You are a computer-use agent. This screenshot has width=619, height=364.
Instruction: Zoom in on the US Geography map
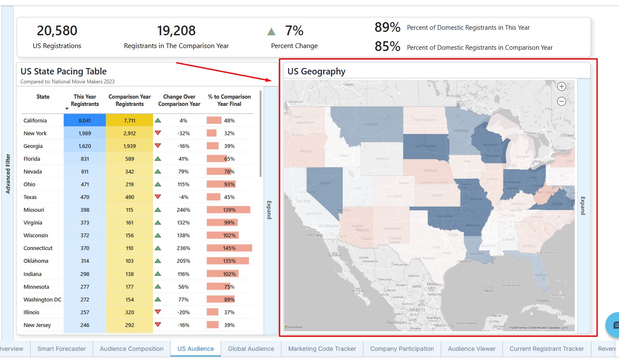tap(562, 87)
